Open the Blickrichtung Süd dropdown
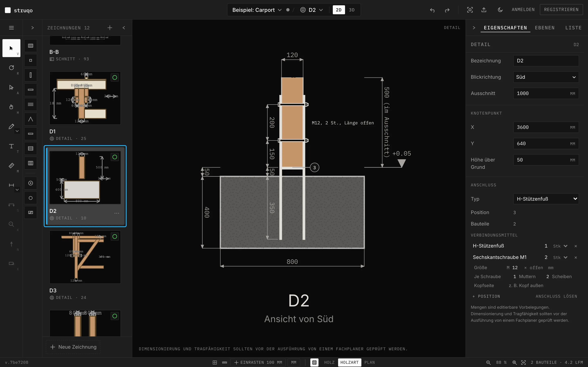The height and width of the screenshot is (367, 588). (546, 77)
